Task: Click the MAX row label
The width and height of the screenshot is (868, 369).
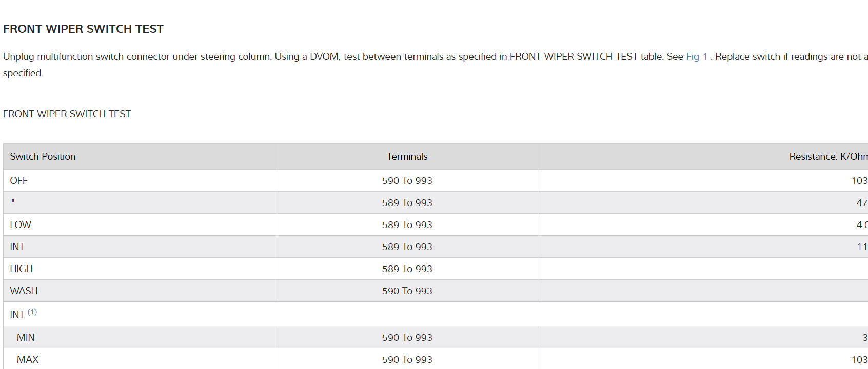Action: pyautogui.click(x=28, y=360)
